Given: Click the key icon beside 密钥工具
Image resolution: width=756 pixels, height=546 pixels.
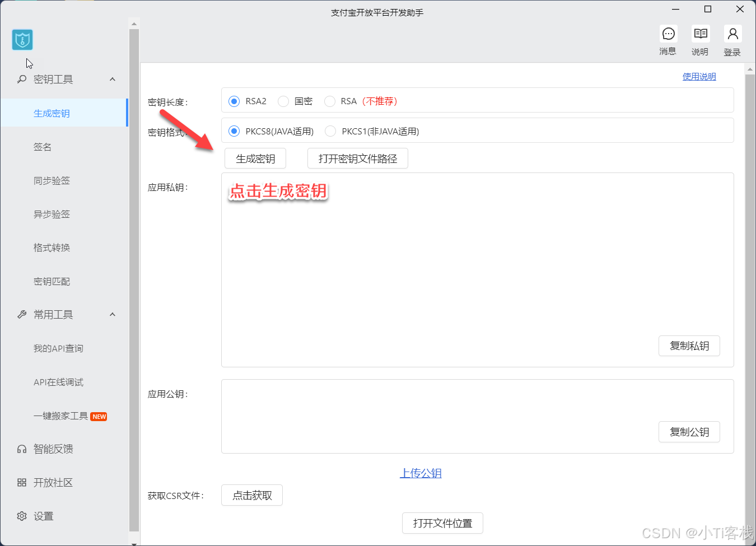Looking at the screenshot, I should 22,80.
